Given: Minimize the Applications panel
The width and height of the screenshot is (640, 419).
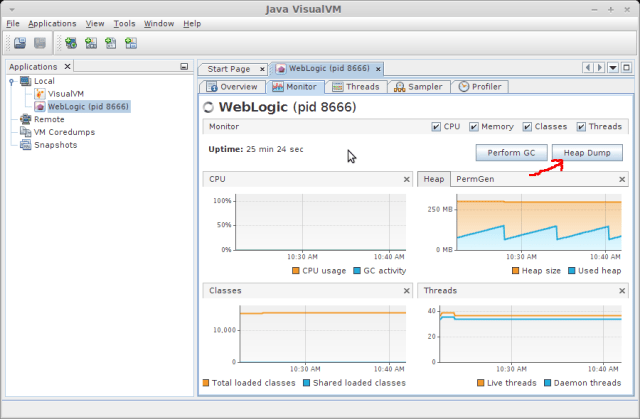Looking at the screenshot, I should pos(184,67).
